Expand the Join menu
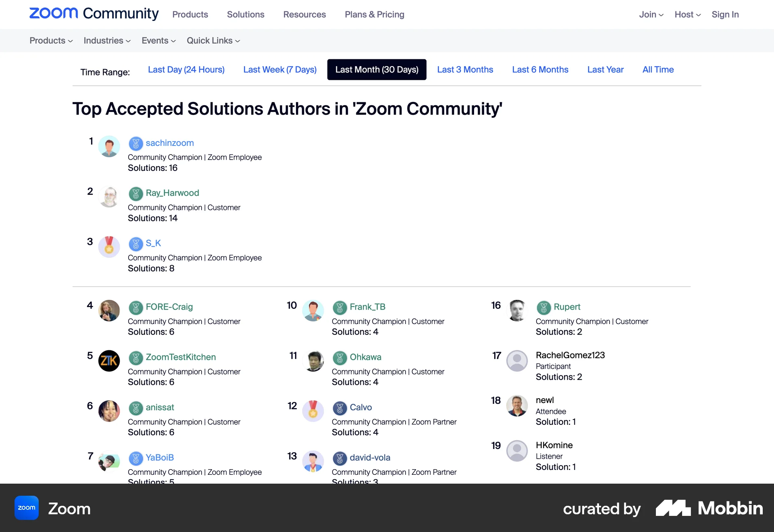The height and width of the screenshot is (532, 774). pyautogui.click(x=650, y=14)
